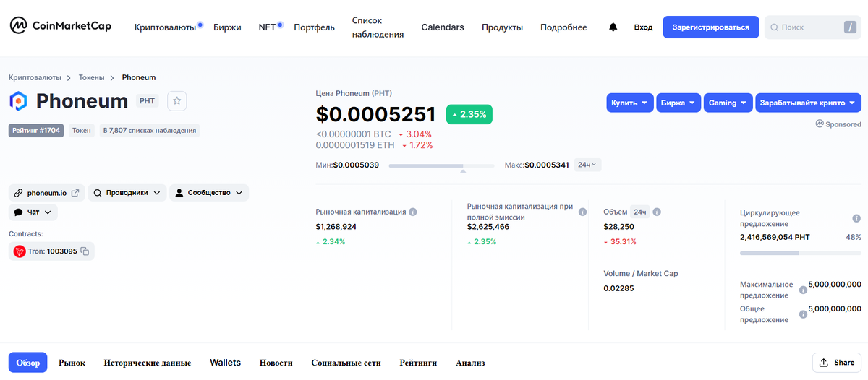
Task: Click the Tron network logo icon
Action: pos(20,251)
